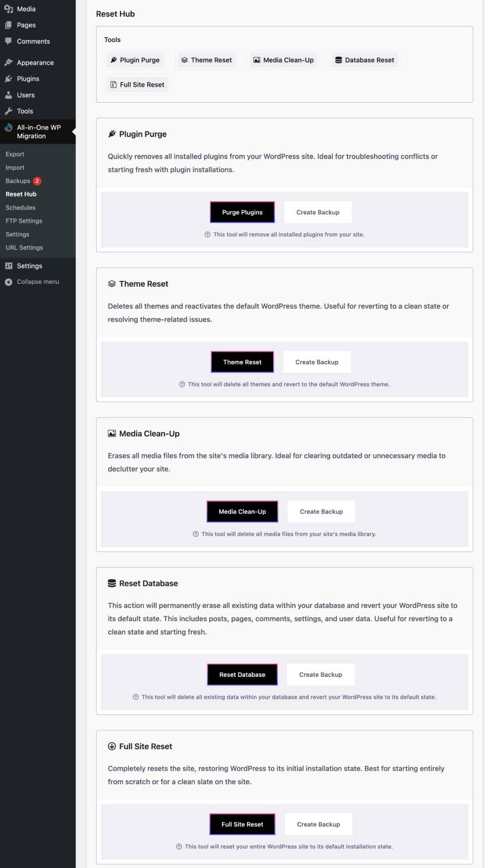Jump to Plugin Purge from Tools bar
This screenshot has width=485, height=868.
coord(134,60)
